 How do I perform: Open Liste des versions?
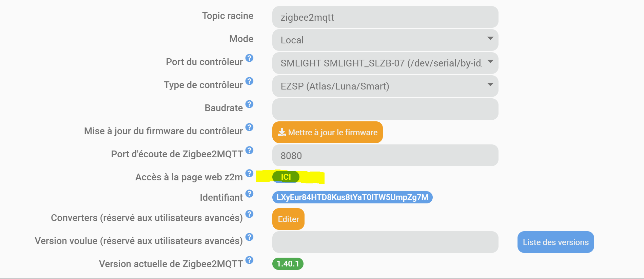[x=555, y=242]
